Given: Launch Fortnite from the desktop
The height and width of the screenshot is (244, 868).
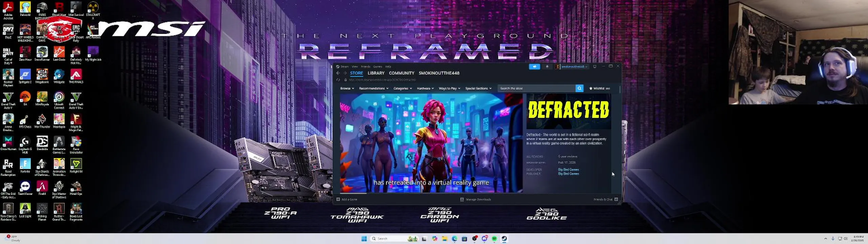Looking at the screenshot, I should (25, 166).
